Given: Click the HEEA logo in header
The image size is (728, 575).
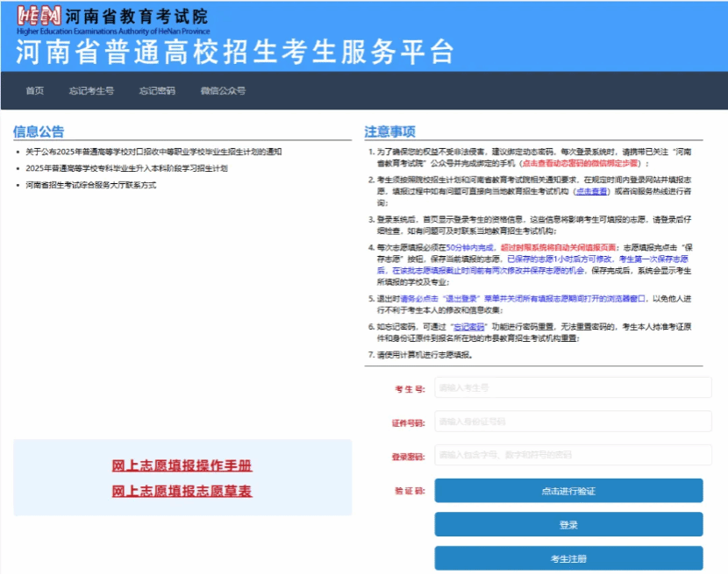Looking at the screenshot, I should pos(39,17).
